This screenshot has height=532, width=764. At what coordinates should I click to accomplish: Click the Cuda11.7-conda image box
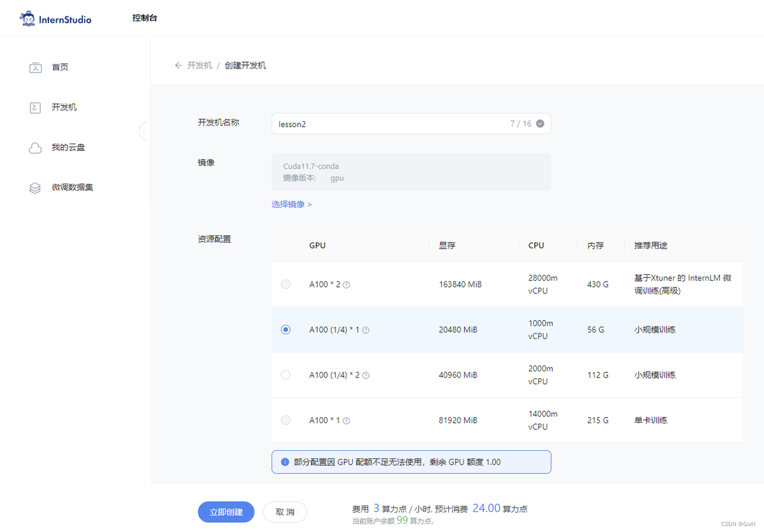[x=411, y=172]
